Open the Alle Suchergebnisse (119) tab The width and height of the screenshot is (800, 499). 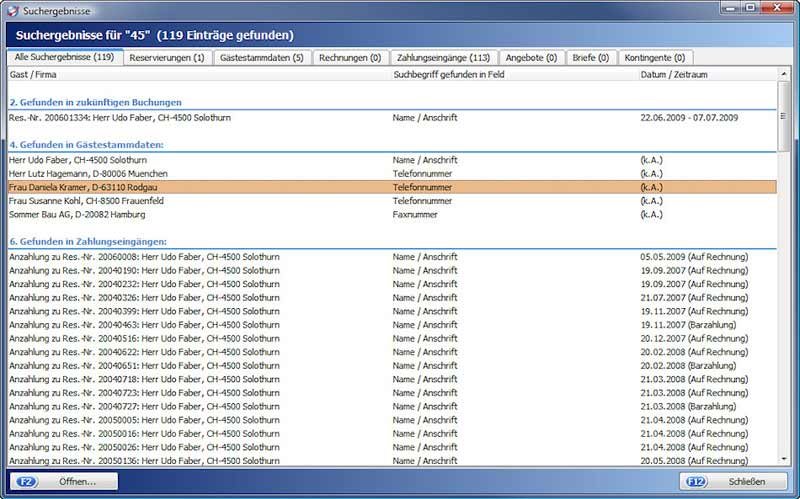click(64, 57)
